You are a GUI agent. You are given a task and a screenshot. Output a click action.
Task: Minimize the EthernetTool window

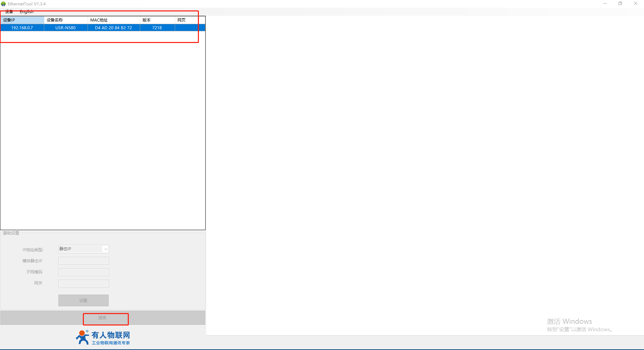point(605,4)
